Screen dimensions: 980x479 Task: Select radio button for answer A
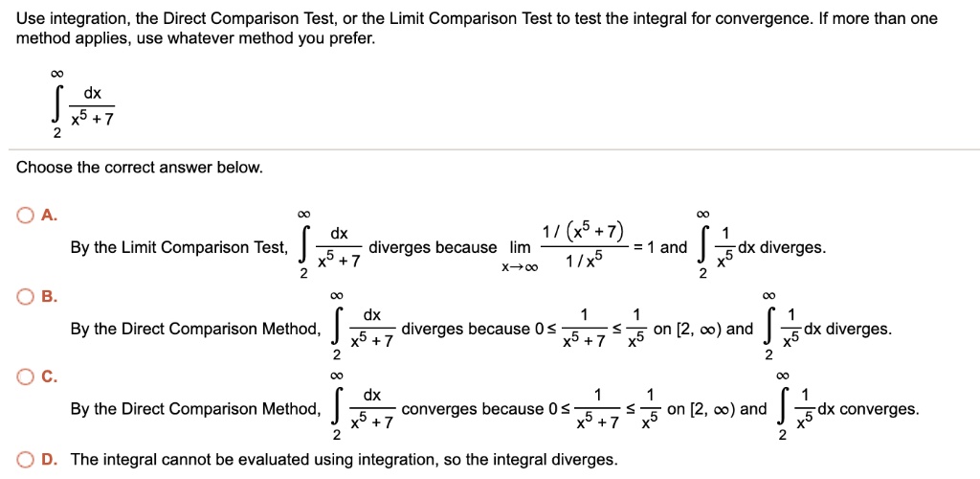point(26,216)
